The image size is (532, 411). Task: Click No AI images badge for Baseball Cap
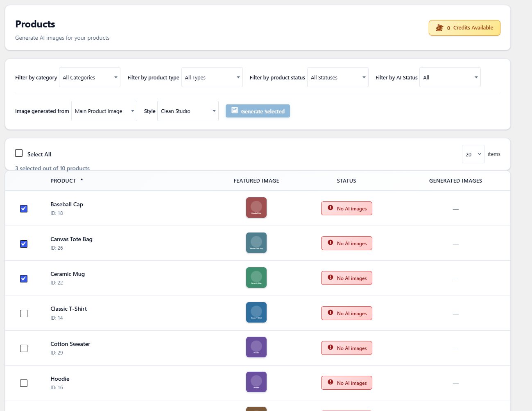pyautogui.click(x=346, y=208)
